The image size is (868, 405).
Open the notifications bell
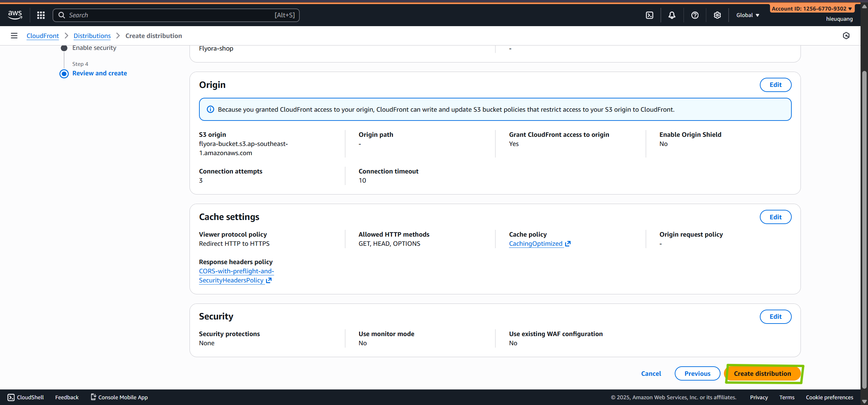pos(672,15)
